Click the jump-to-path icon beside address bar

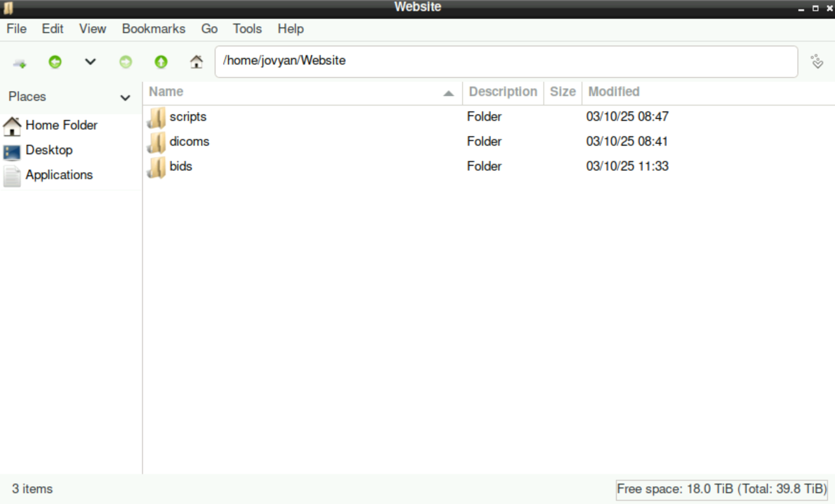tap(817, 62)
